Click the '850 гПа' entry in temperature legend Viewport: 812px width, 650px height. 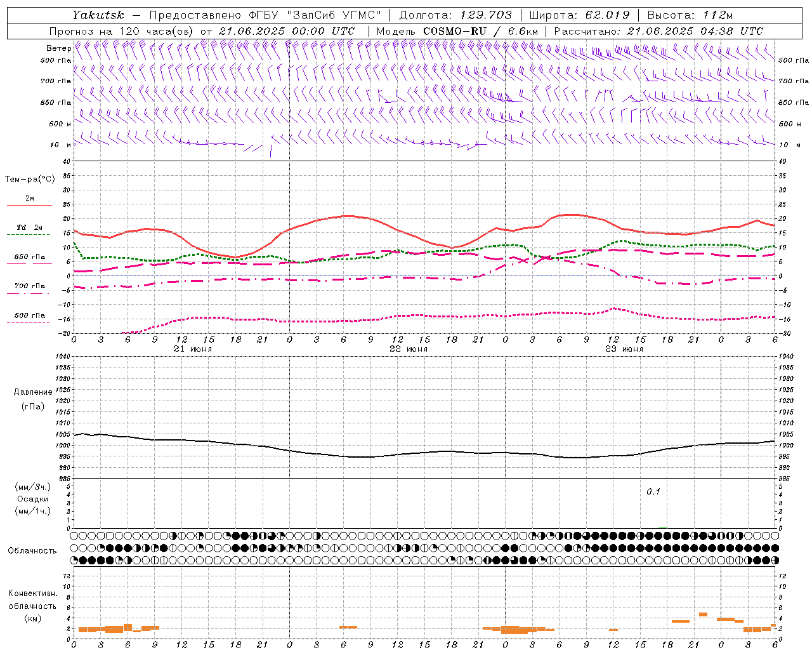pos(30,257)
